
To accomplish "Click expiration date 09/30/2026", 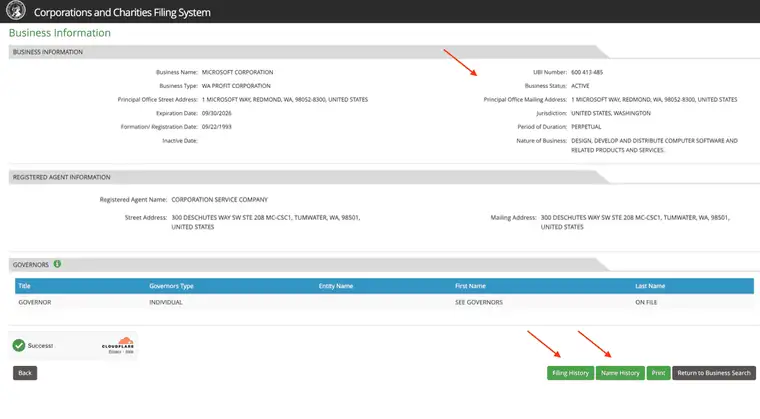I will [x=217, y=113].
